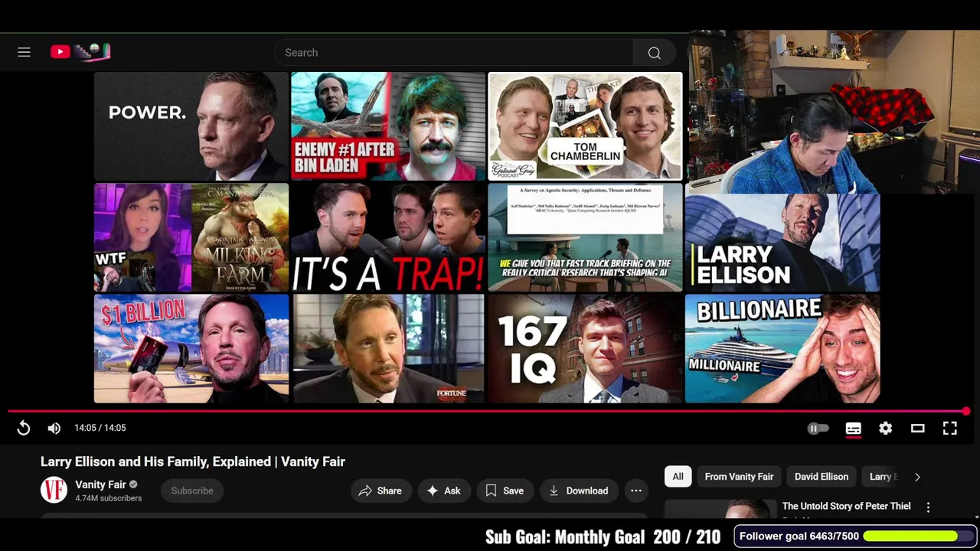Viewport: 980px width, 551px height.
Task: Click the 4.74M subscribers text
Action: click(109, 498)
